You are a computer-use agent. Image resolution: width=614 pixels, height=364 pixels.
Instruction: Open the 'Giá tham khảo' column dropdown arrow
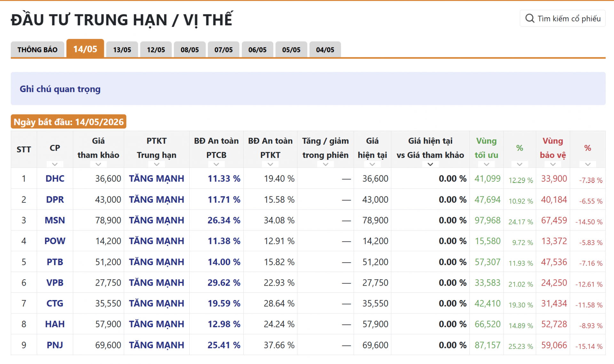[98, 164]
